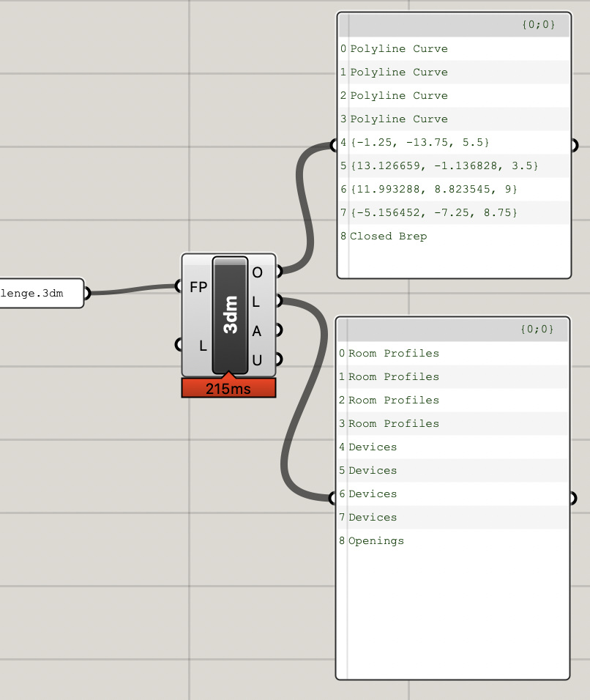Click the L output of the 3dm component

tap(258, 301)
